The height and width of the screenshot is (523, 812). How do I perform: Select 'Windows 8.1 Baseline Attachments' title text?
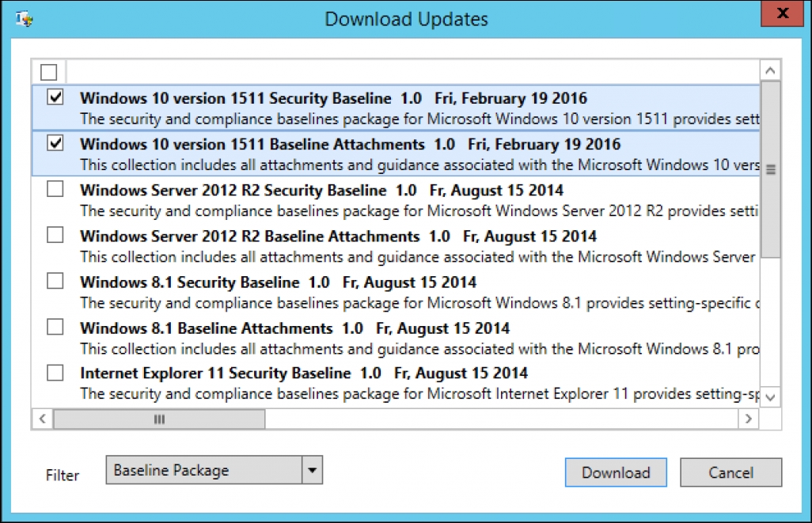point(206,328)
